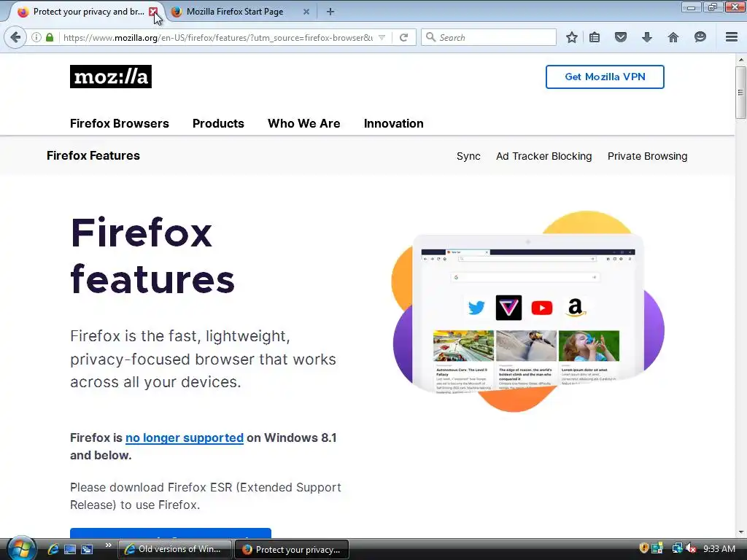Open the Windows Start orb
This screenshot has height=560, width=747.
(21, 548)
